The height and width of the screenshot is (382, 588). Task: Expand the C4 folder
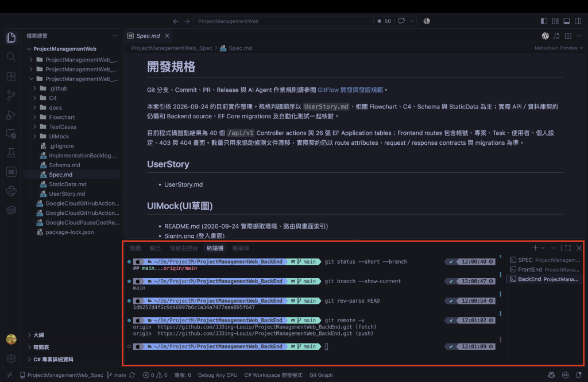pyautogui.click(x=52, y=98)
